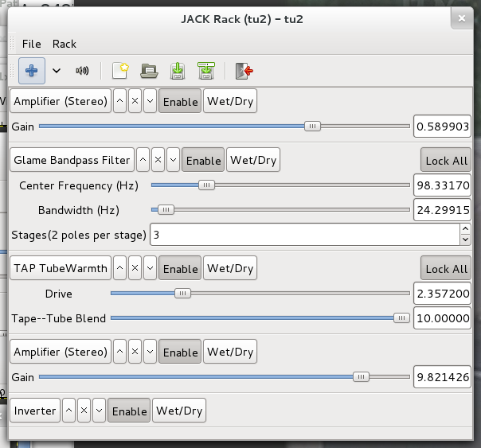Close the JACK Rack window
481x448 pixels.
(462, 18)
